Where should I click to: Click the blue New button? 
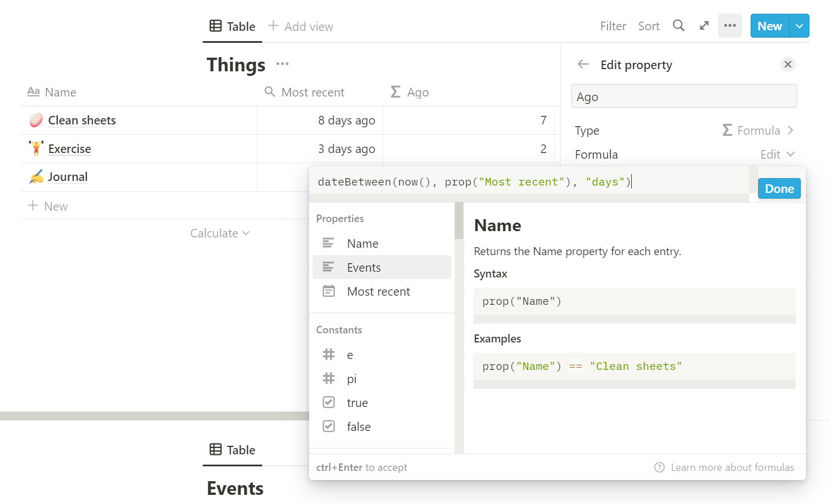pos(769,26)
